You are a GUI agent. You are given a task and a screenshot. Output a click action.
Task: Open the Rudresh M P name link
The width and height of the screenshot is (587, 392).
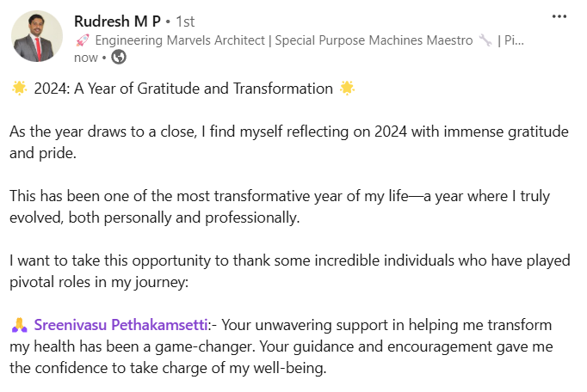click(118, 20)
